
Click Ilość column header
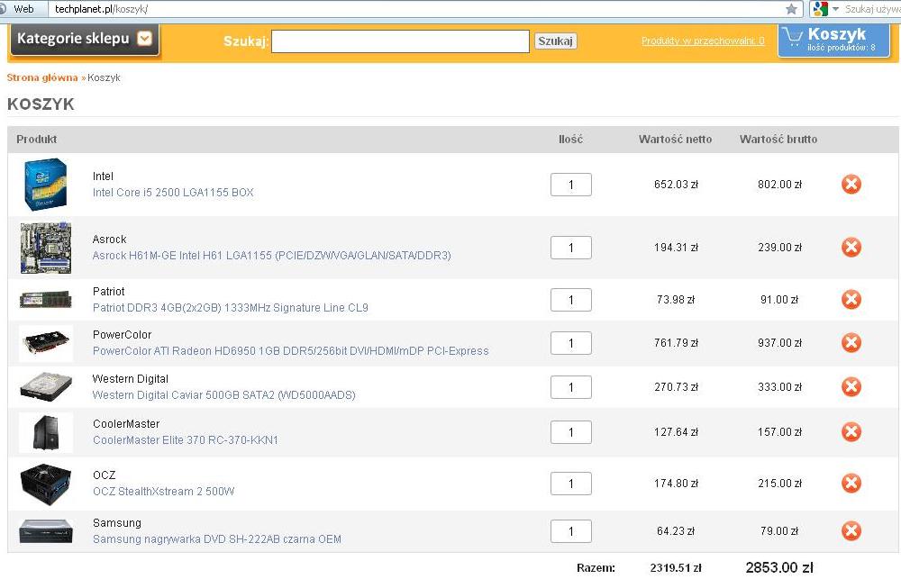tap(570, 139)
